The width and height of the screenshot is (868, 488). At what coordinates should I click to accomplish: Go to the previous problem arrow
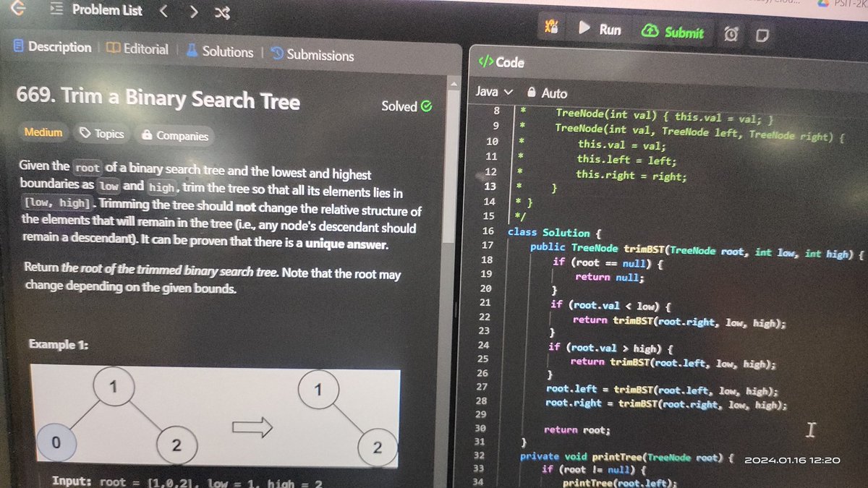coord(163,11)
